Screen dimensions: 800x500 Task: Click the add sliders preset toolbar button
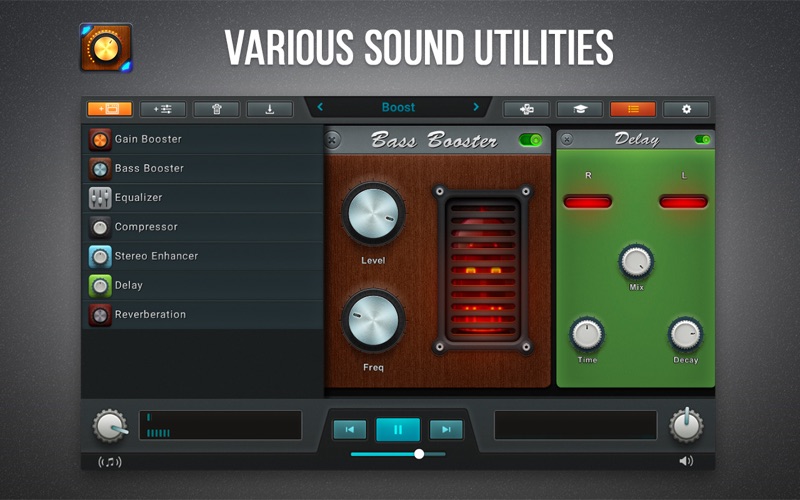(x=163, y=109)
